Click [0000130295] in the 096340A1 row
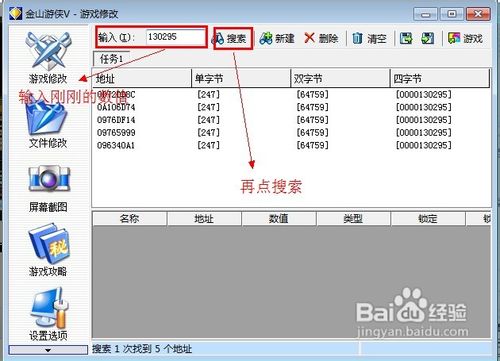The image size is (500, 361). pyautogui.click(x=424, y=145)
